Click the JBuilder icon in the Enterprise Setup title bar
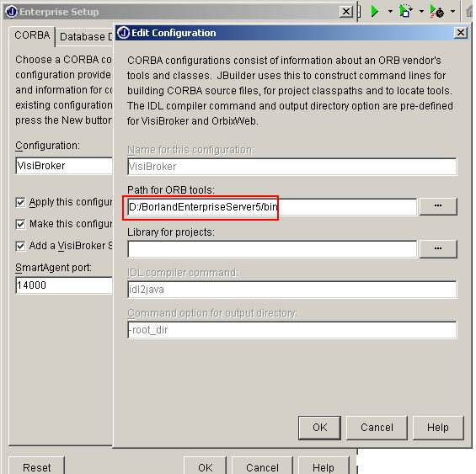The height and width of the screenshot is (474, 476). pyautogui.click(x=12, y=12)
